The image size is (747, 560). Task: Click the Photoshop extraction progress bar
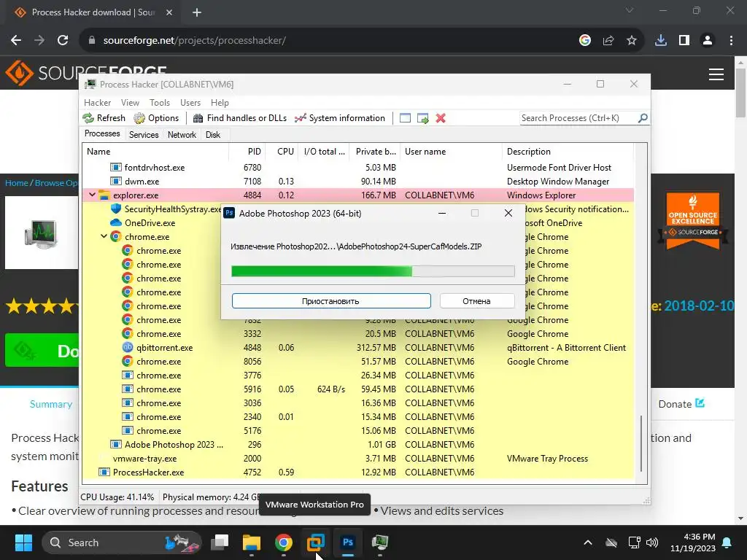coord(373,271)
